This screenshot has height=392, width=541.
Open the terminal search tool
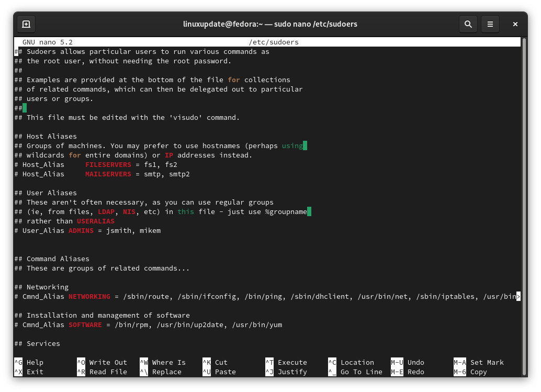point(468,24)
